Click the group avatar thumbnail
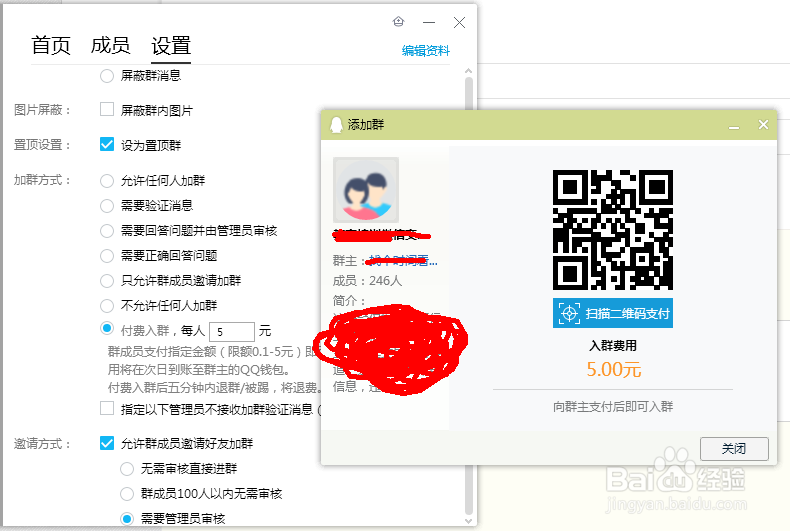The image size is (790, 531). pyautogui.click(x=366, y=190)
